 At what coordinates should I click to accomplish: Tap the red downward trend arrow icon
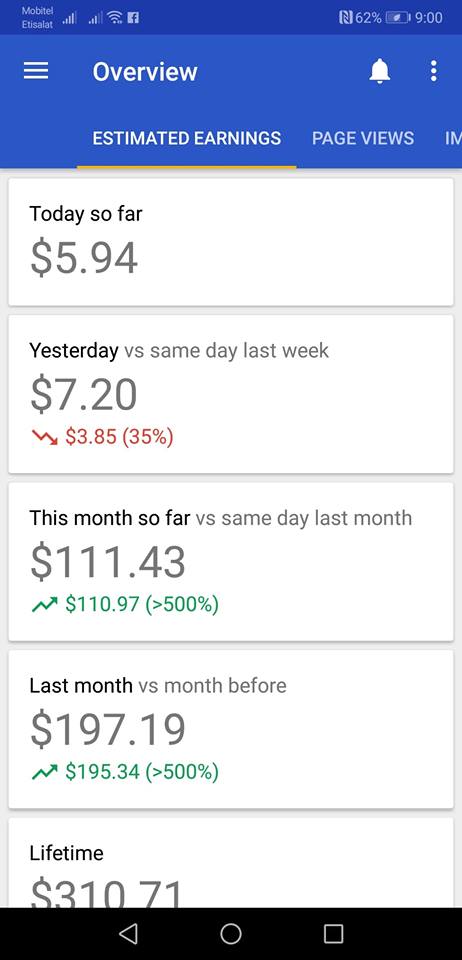pyautogui.click(x=44, y=437)
